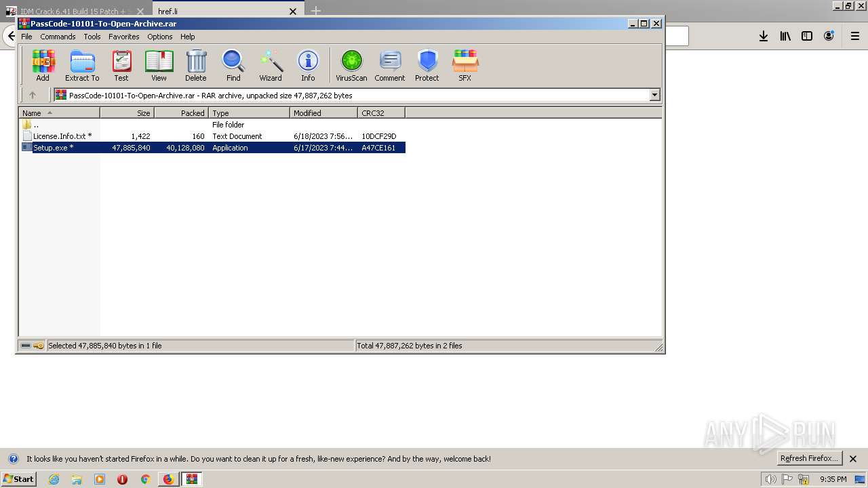Click the archive path text field
This screenshot has height=488, width=868.
351,95
